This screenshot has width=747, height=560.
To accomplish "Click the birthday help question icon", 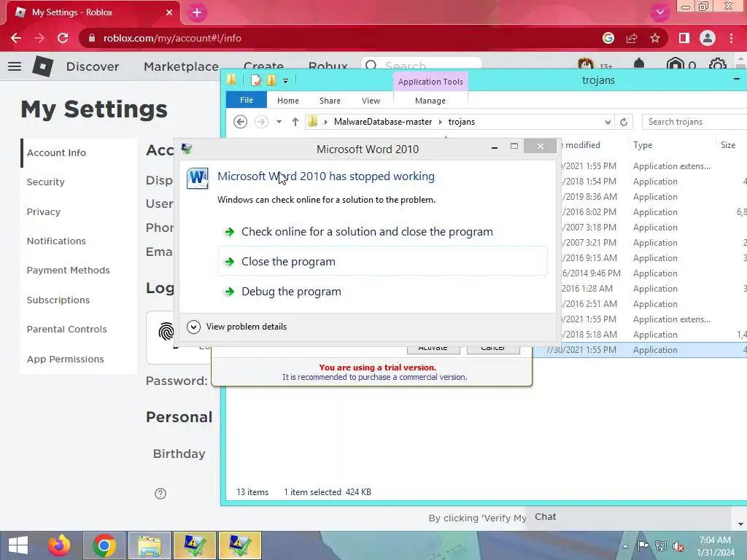I will click(160, 494).
